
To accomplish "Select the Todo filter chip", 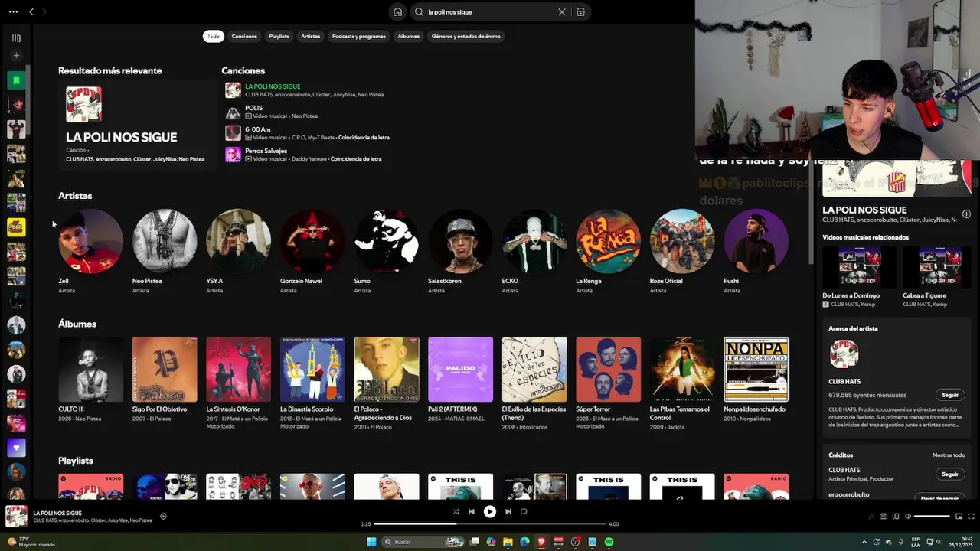I will pos(214,36).
